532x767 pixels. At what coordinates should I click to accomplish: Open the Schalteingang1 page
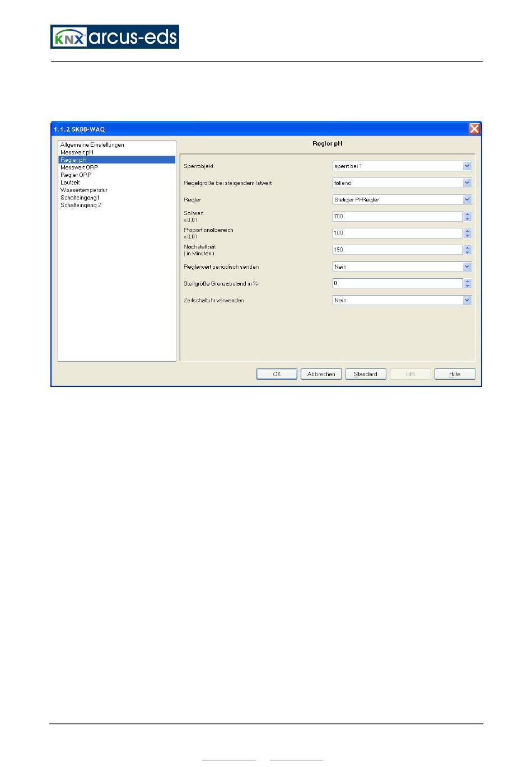(x=80, y=198)
